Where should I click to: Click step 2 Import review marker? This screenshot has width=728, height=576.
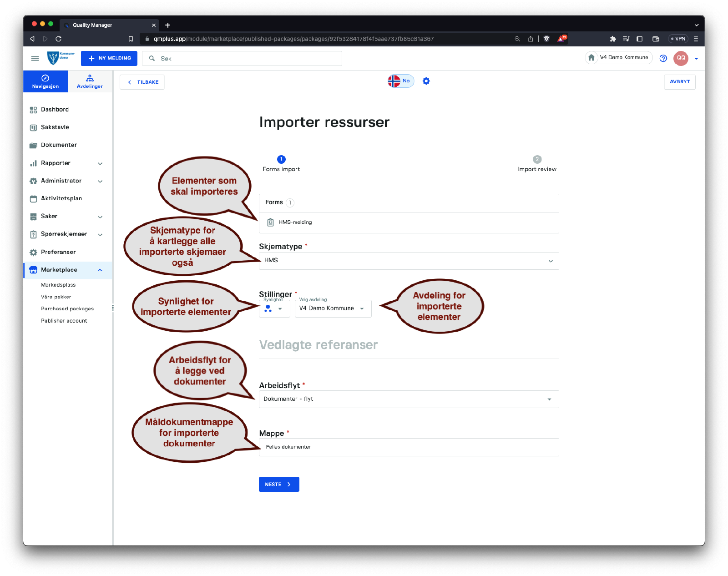pyautogui.click(x=537, y=159)
